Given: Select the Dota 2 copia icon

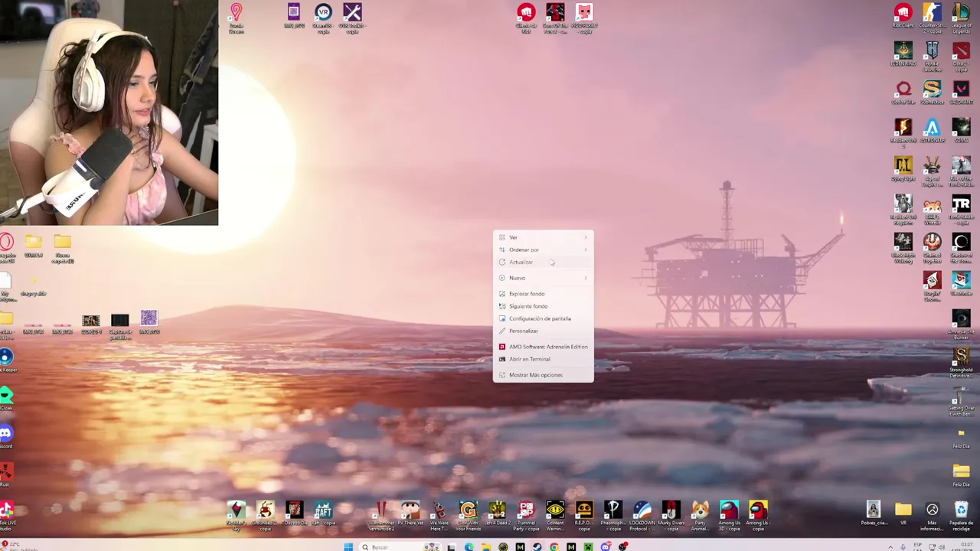Looking at the screenshot, I should click(961, 56).
